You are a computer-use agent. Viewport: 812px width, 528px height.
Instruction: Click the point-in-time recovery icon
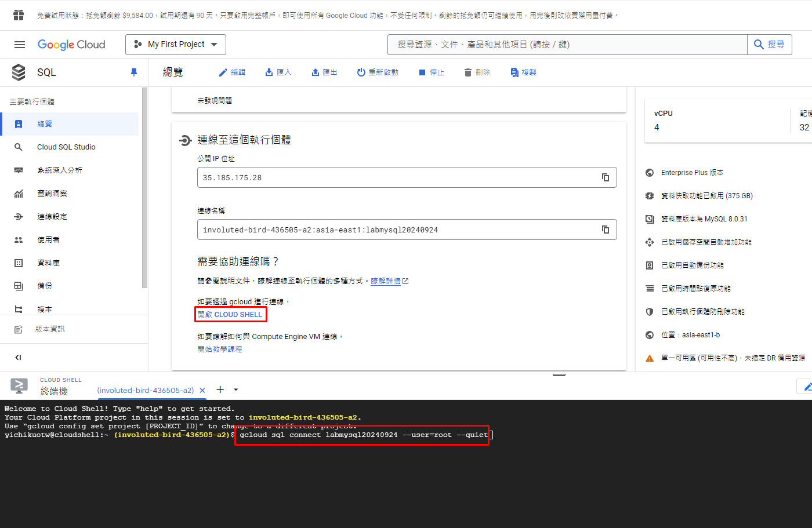click(650, 289)
